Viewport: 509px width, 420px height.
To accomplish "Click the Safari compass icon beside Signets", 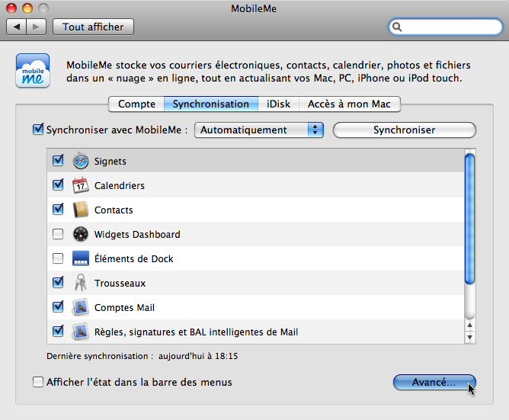I will (x=81, y=161).
